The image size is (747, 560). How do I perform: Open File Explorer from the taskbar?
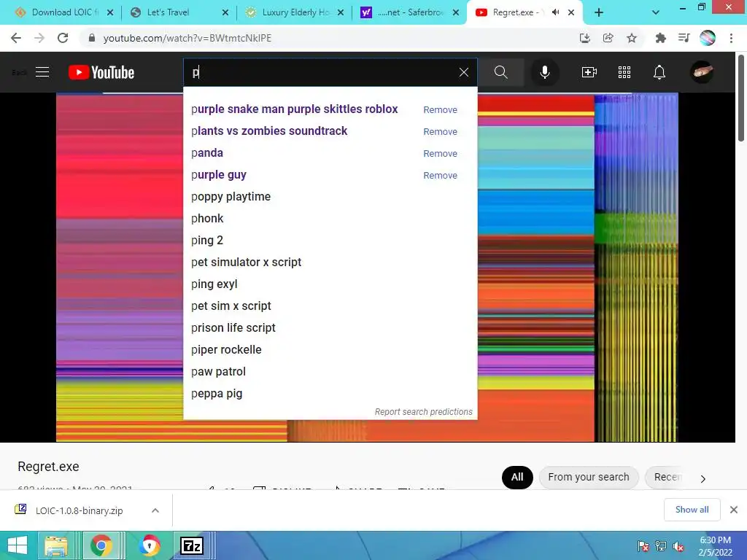pyautogui.click(x=55, y=545)
